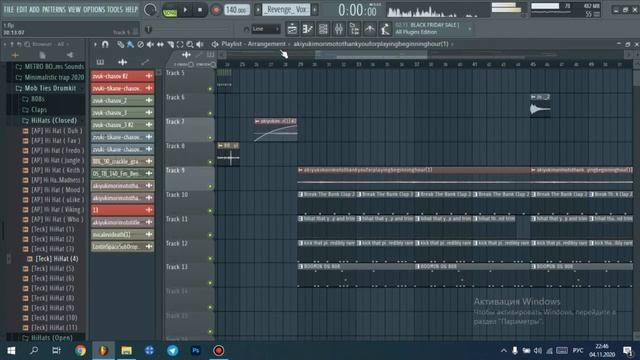This screenshot has width=640, height=360.
Task: Open the PATTERNS menu
Action: point(53,9)
